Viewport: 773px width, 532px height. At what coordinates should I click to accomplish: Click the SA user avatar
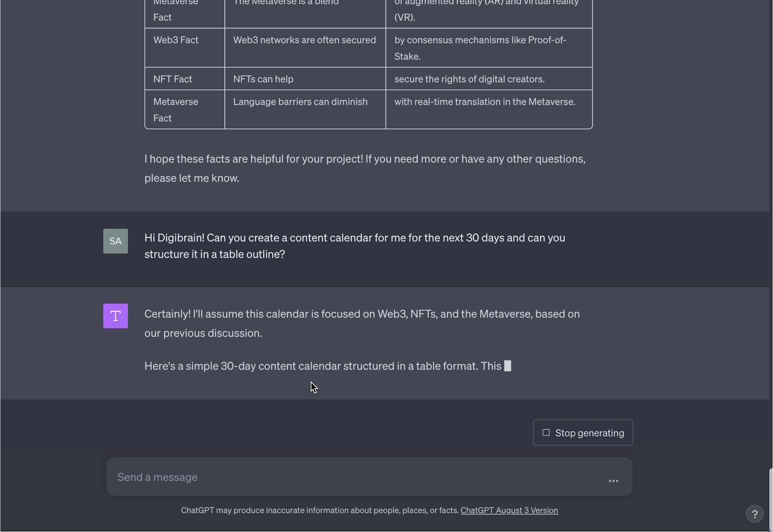coord(115,241)
